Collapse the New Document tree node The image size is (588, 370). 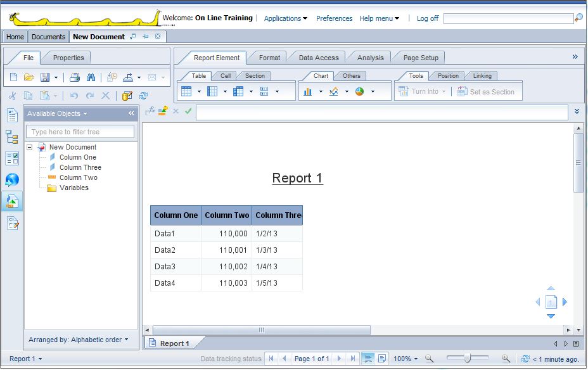(x=30, y=148)
